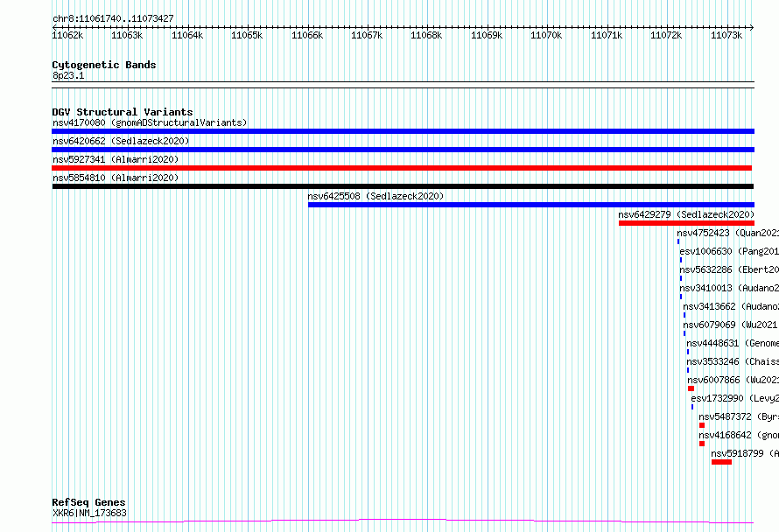Click the 11072k ruler tick label
This screenshot has width=779, height=532.
[666, 35]
